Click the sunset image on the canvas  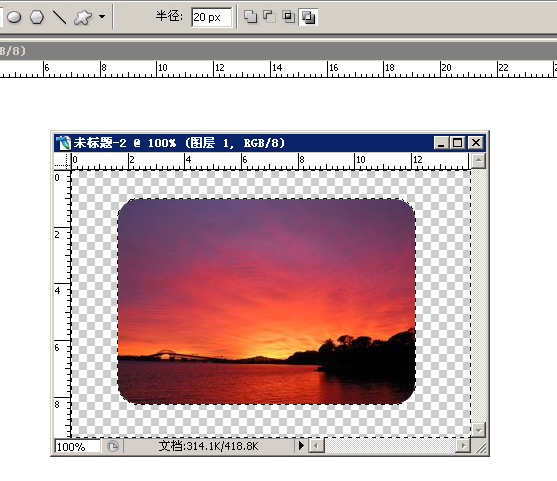(x=266, y=301)
